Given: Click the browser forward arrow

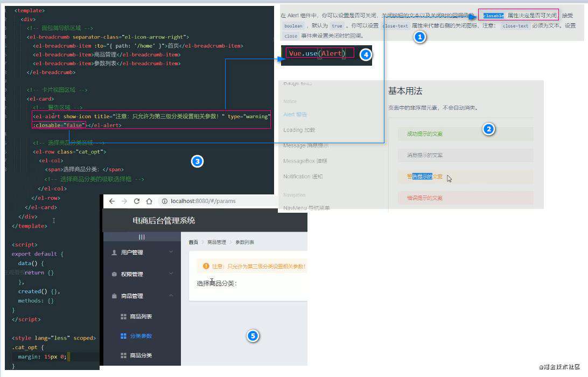Looking at the screenshot, I should [x=124, y=201].
